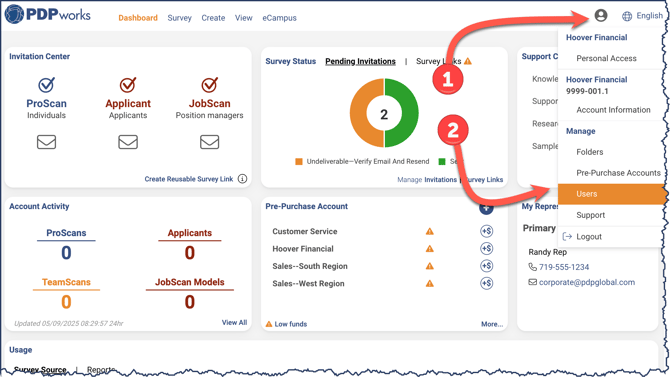Click Sales--West Region warning icon
Screen dimensions: 670x377
click(429, 283)
